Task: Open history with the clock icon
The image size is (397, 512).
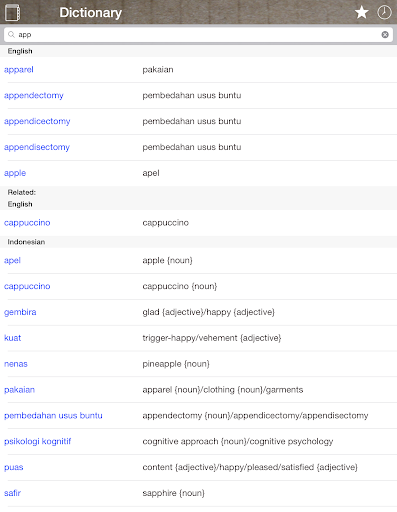Action: 384,13
